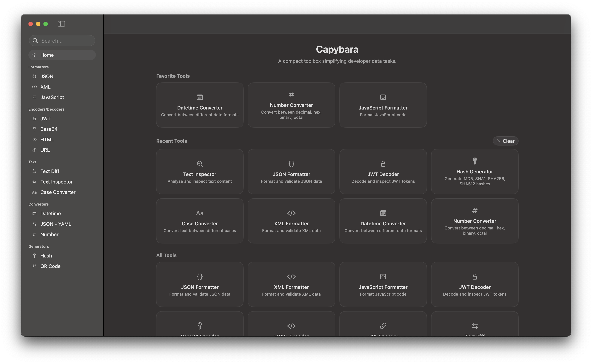Open the URL encoder link icon in sidebar
Viewport: 592px width, 364px height.
(x=34, y=150)
